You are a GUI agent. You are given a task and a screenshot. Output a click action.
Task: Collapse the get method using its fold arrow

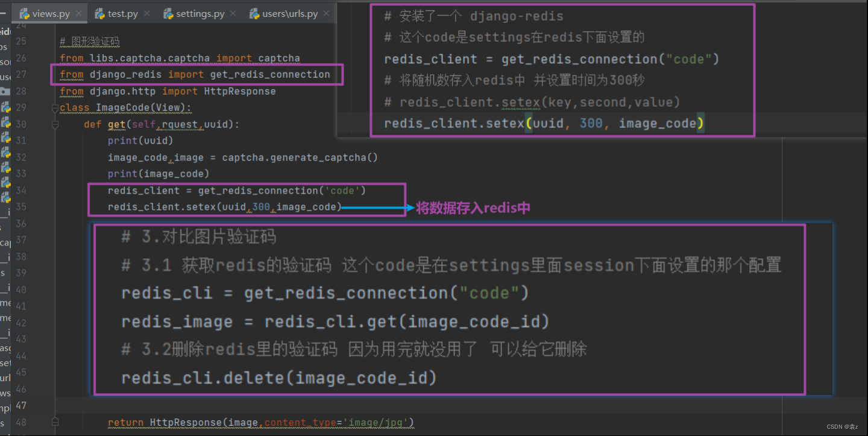(55, 124)
